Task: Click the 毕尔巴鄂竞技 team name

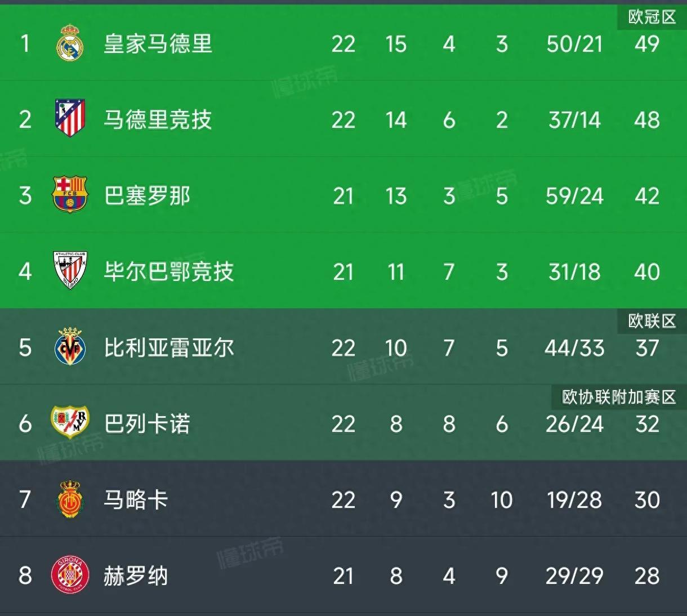Action: 169,271
